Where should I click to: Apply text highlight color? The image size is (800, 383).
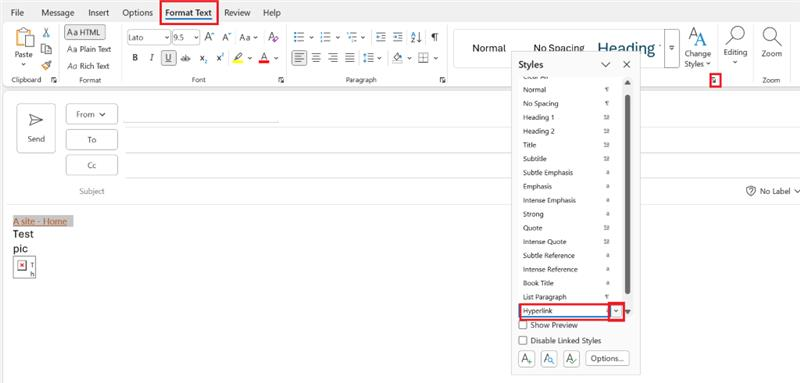pos(237,58)
